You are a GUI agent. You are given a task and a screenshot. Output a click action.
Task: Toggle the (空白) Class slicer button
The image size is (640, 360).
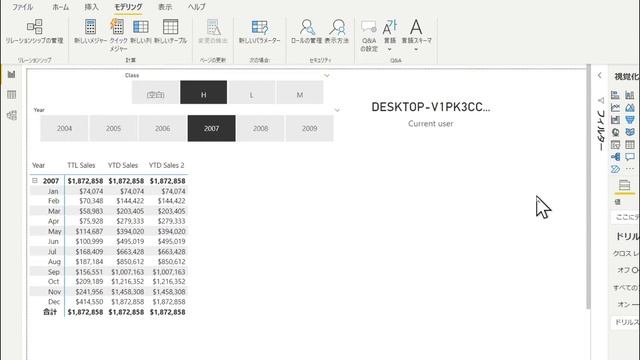(156, 92)
